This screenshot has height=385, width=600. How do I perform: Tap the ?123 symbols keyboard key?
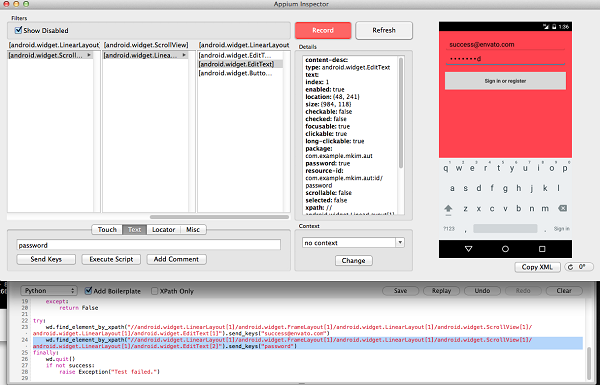tap(449, 228)
